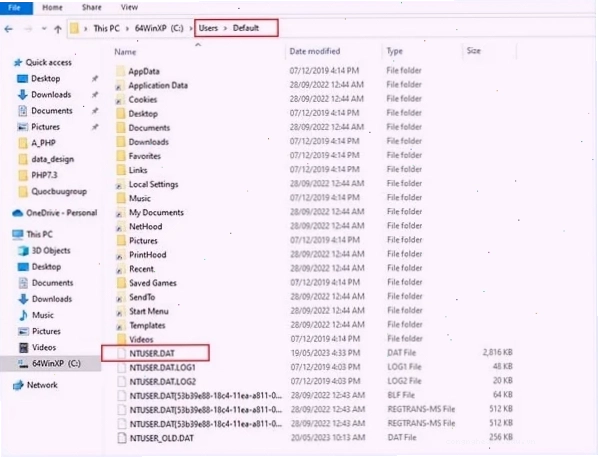Click the SendTo shortcut icon
The height and width of the screenshot is (458, 598).
click(x=121, y=297)
